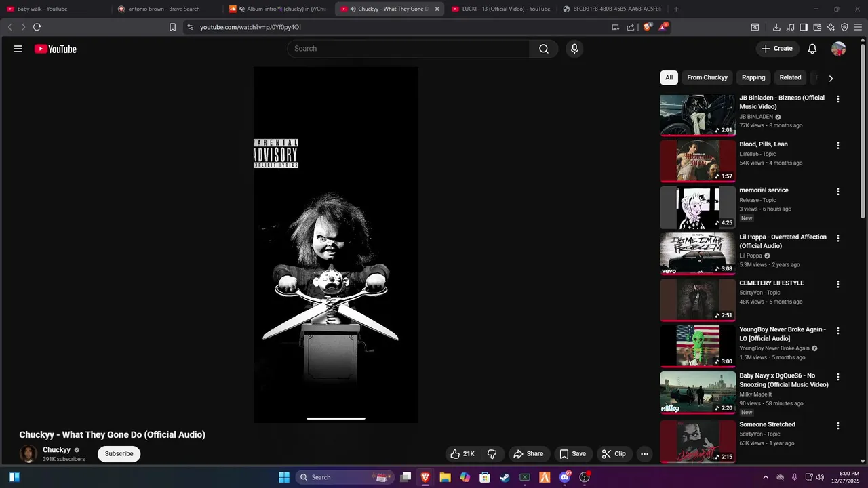This screenshot has height=488, width=868.
Task: Save the video to a playlist
Action: [572, 454]
